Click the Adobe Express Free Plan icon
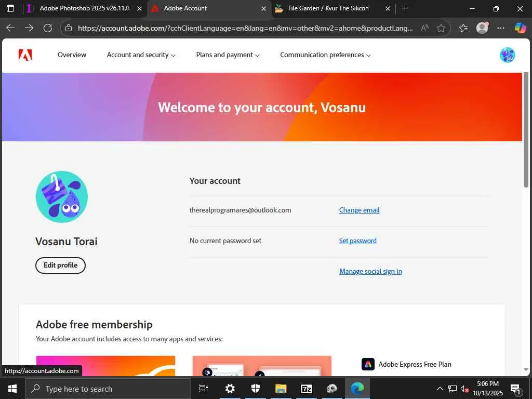Image resolution: width=532 pixels, height=399 pixels. pyautogui.click(x=368, y=364)
